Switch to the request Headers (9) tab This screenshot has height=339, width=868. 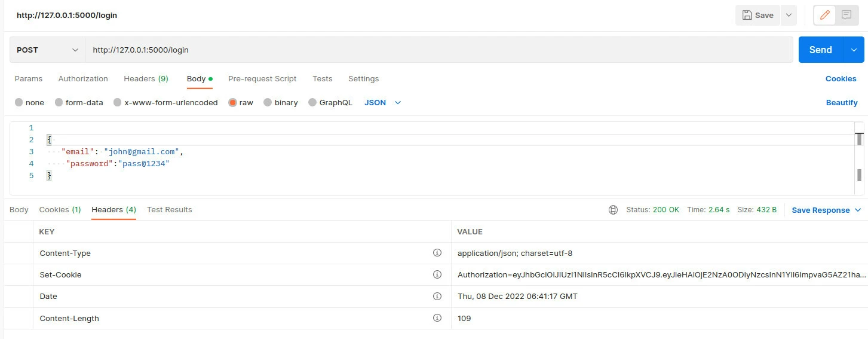click(x=146, y=79)
